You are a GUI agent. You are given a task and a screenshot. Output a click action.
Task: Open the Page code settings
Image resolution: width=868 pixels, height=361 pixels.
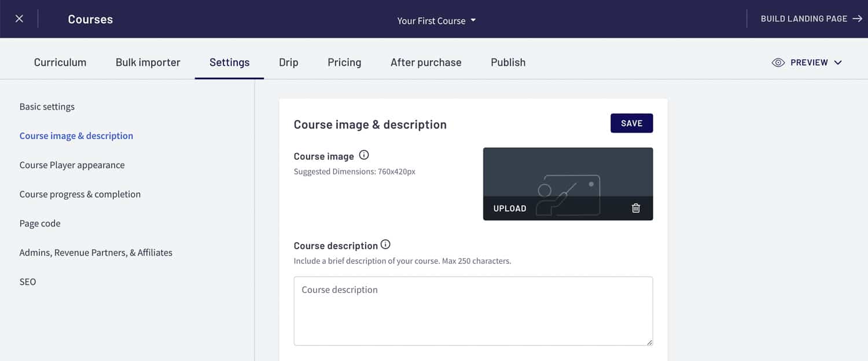tap(40, 223)
